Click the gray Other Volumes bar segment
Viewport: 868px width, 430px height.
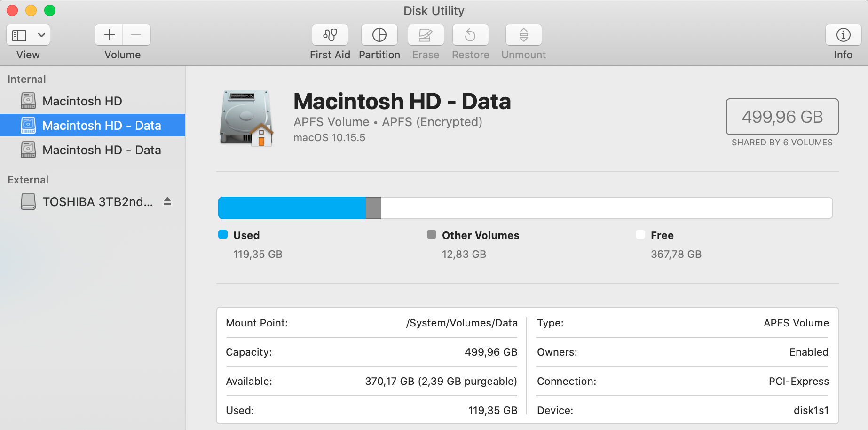coord(373,208)
